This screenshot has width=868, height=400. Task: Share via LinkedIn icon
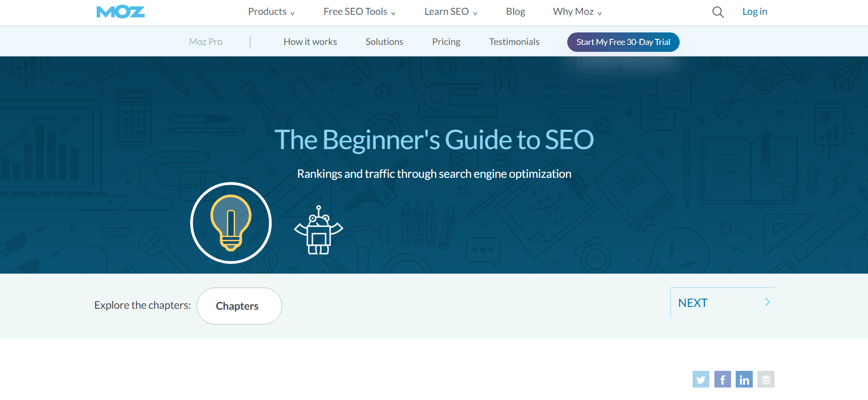click(744, 379)
